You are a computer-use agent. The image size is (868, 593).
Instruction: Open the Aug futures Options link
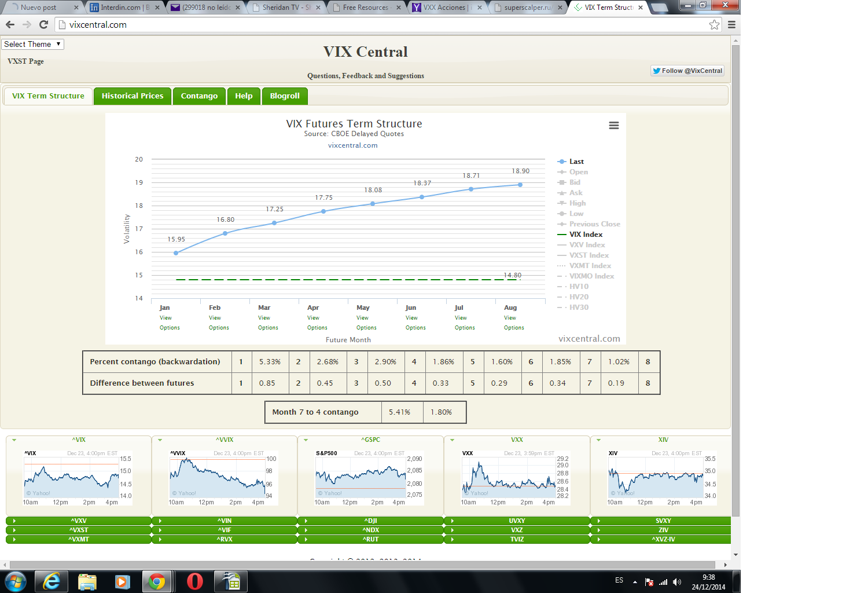pyautogui.click(x=514, y=328)
